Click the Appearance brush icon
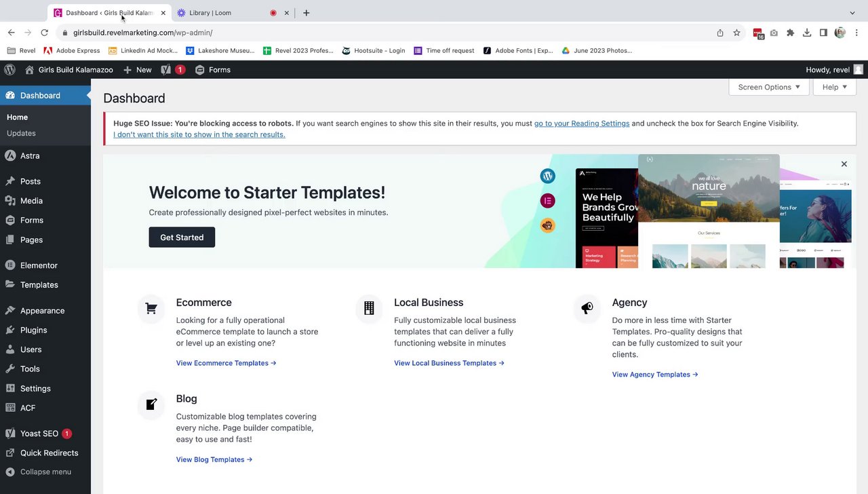Image resolution: width=868 pixels, height=494 pixels. pyautogui.click(x=10, y=310)
